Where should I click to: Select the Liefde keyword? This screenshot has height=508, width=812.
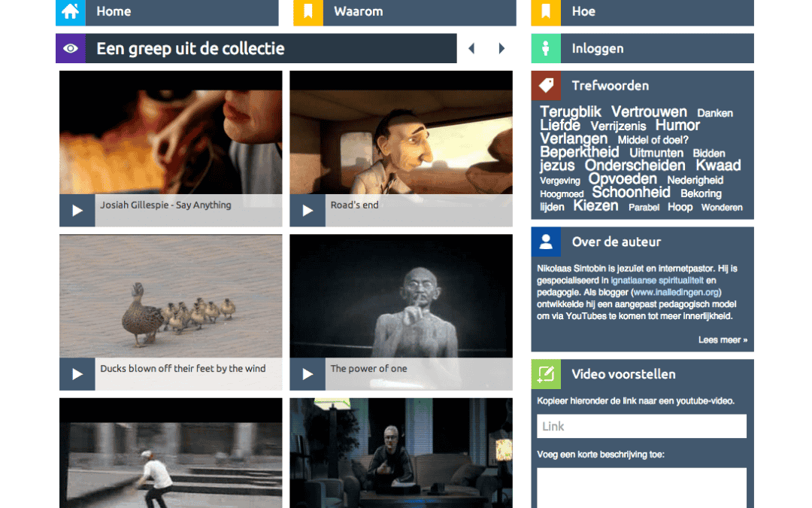560,126
